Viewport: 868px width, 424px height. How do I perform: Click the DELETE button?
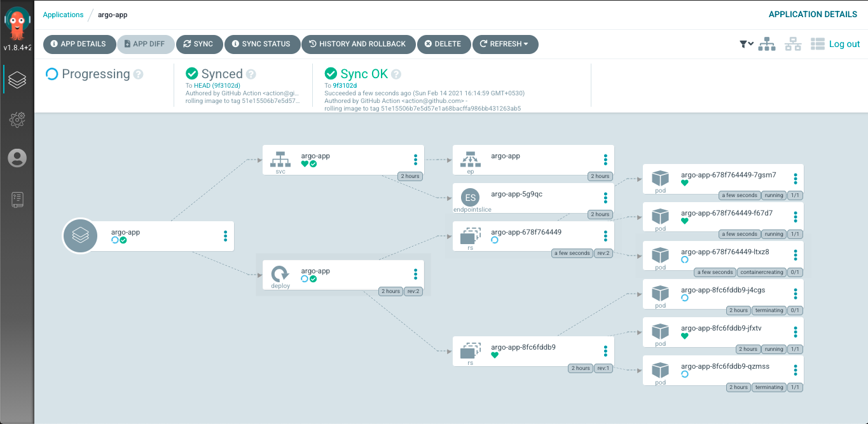coord(444,44)
